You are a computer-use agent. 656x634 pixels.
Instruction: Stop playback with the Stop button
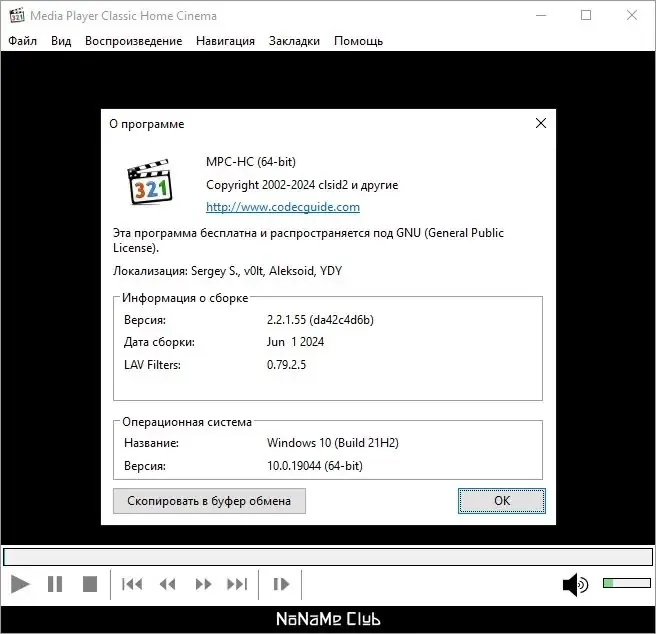90,584
